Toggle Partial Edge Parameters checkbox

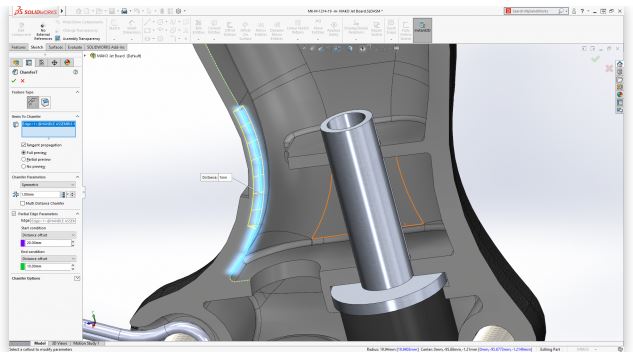coord(14,213)
